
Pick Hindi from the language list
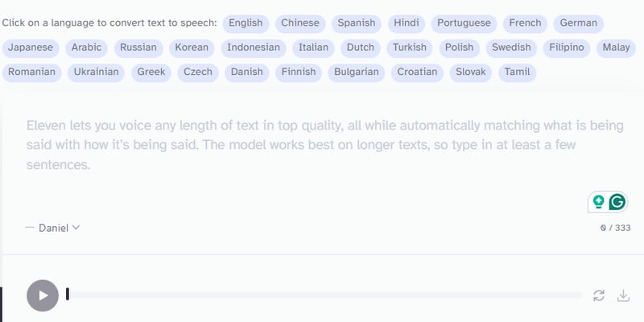(407, 23)
